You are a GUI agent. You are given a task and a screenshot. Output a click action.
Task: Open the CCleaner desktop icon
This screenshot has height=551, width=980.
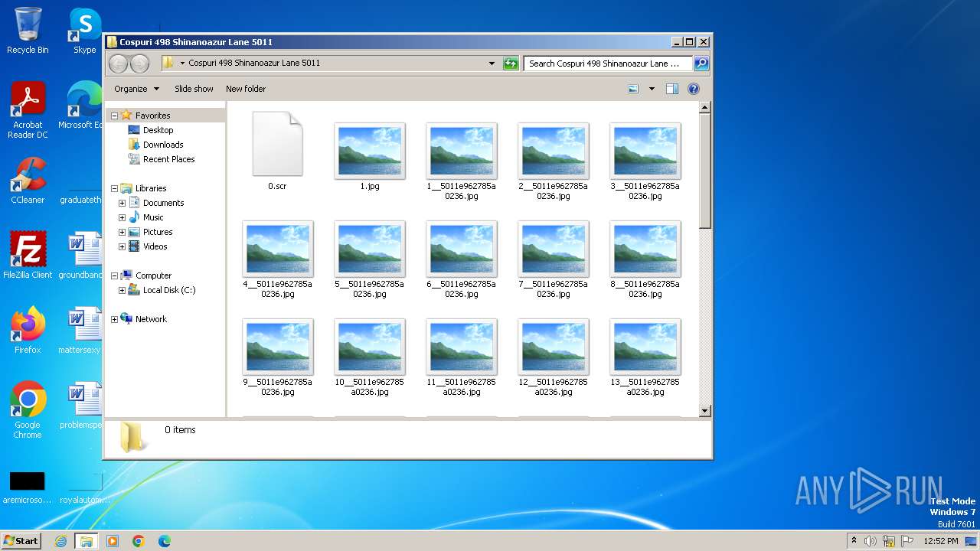click(28, 181)
